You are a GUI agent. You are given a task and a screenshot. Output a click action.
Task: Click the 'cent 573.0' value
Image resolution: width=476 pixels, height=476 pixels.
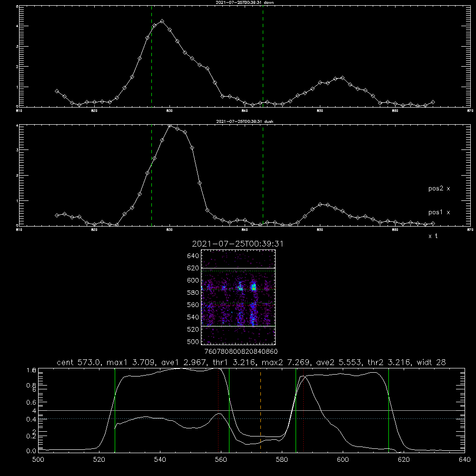click(79, 362)
